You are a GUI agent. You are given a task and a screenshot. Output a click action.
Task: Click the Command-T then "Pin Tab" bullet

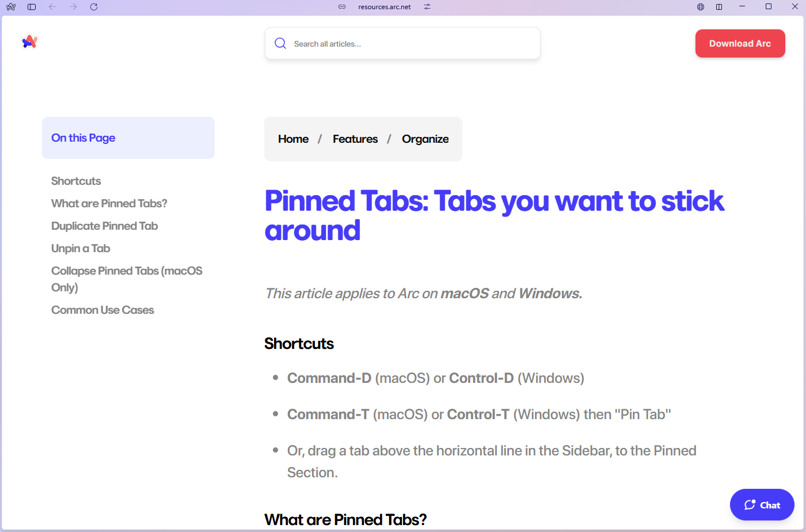coord(479,415)
